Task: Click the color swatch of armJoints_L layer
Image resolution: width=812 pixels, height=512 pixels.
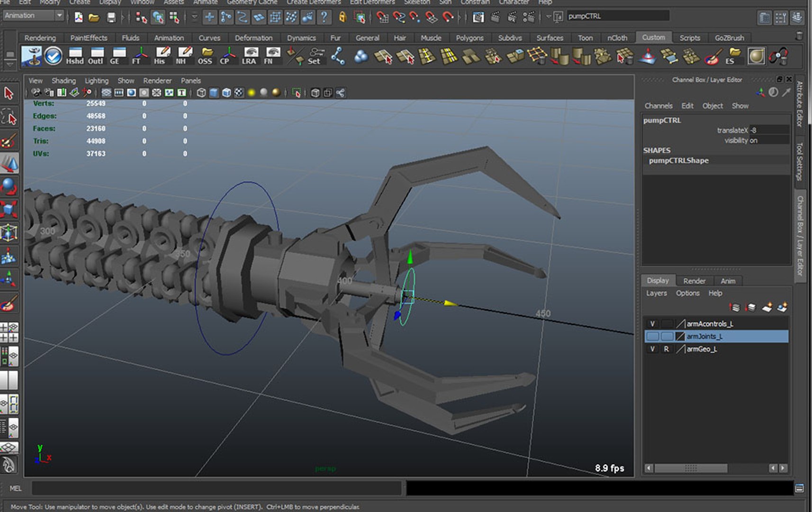Action: 680,336
